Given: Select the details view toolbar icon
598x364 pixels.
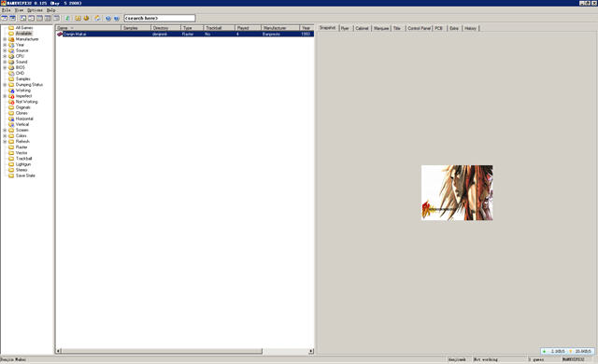Looking at the screenshot, I should pos(48,18).
